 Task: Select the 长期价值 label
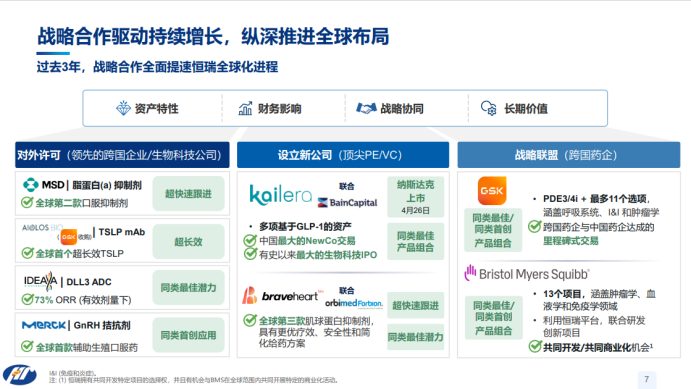[526, 108]
